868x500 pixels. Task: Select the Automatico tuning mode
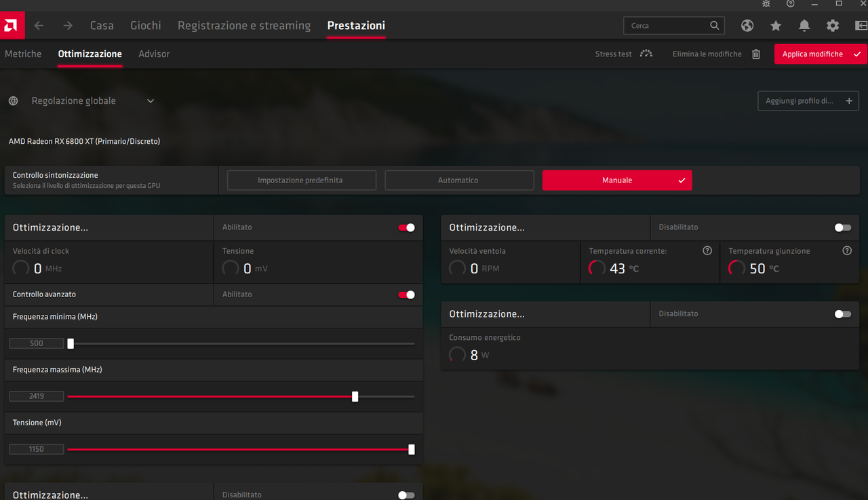(x=459, y=180)
